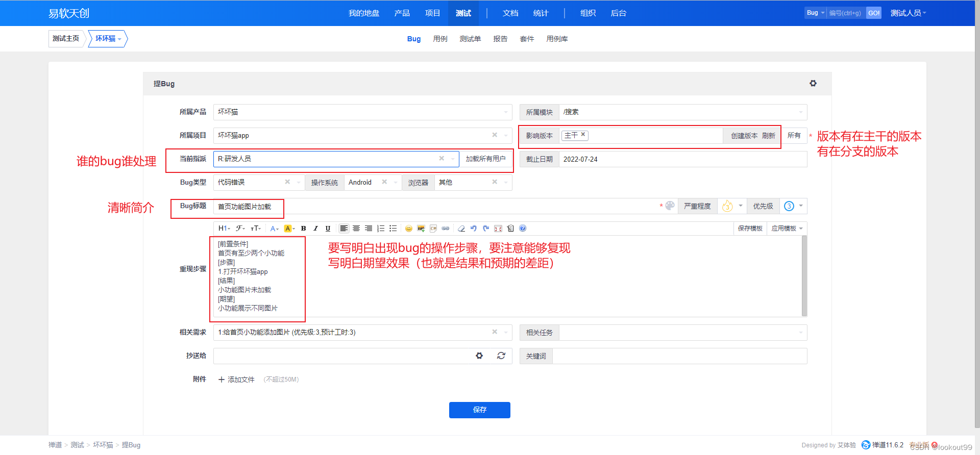Clear the 相关需求 selection
This screenshot has height=455, width=980.
(495, 332)
